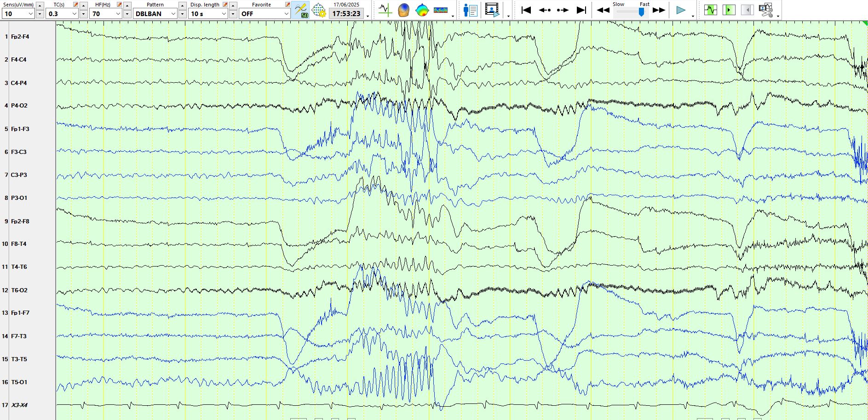868x420 pixels.
Task: Select the T3-T5 channel label
Action: coord(19,359)
